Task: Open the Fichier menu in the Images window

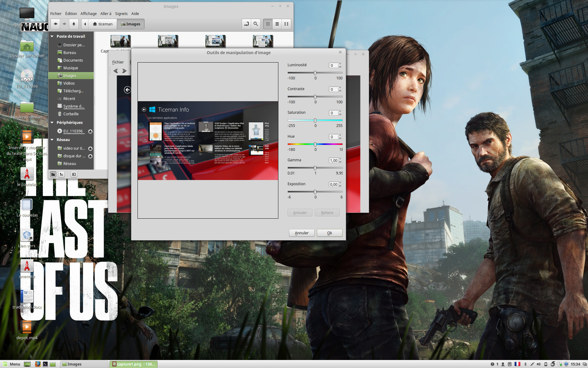Action: click(56, 13)
